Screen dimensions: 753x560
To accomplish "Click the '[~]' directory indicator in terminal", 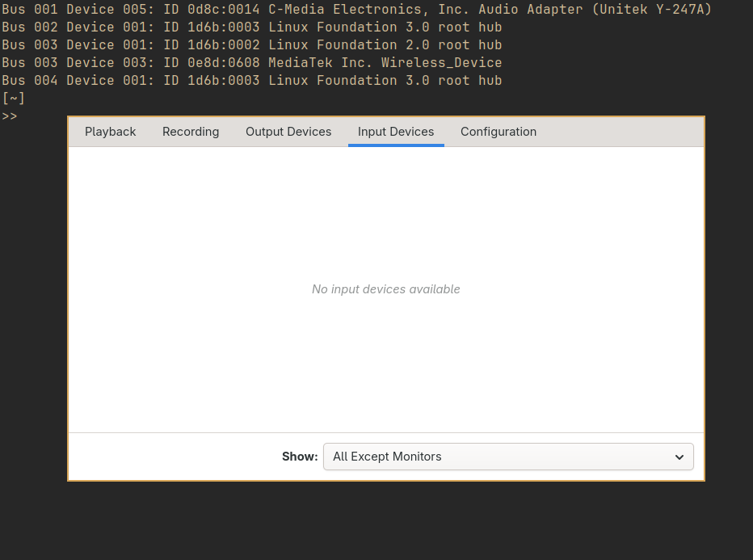I will [x=14, y=99].
